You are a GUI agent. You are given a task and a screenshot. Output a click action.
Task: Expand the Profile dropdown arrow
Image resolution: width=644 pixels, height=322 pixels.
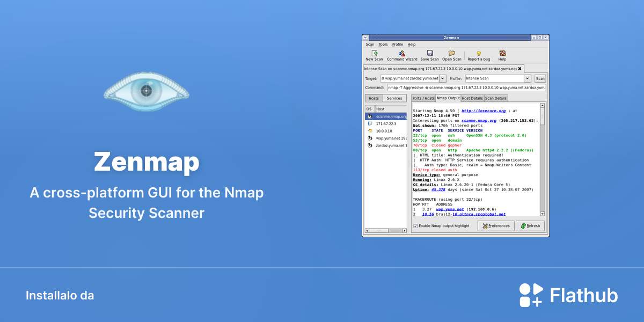(x=528, y=78)
